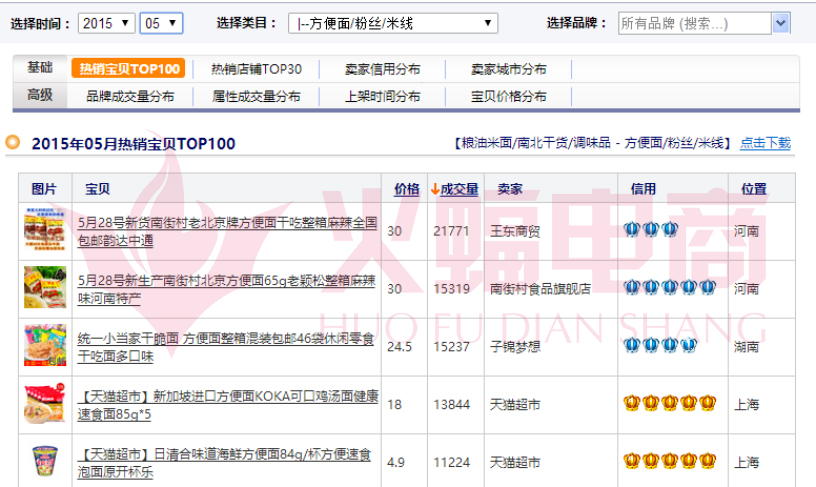Viewport: 816px width, 487px height.
Task: Sort by the 成交量 column header
Action: click(460, 189)
